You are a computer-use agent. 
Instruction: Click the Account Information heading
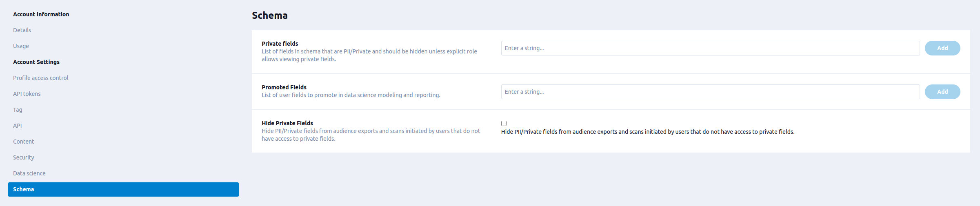41,14
